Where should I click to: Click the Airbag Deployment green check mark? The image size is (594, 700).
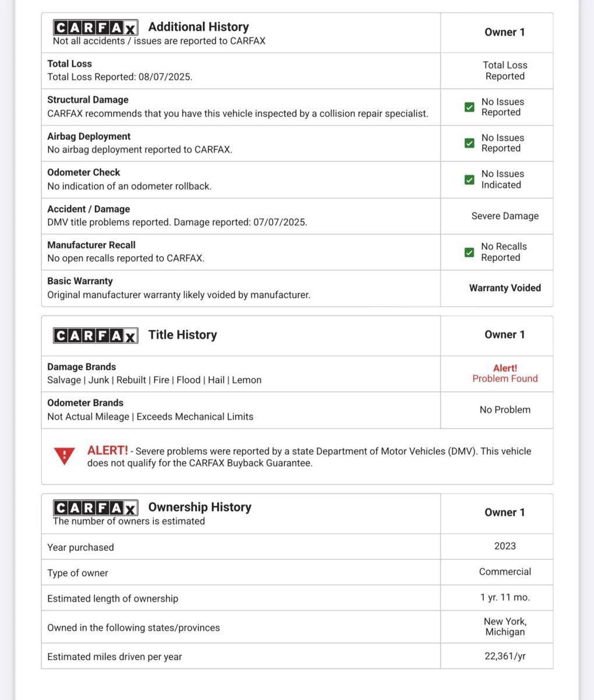click(x=469, y=143)
